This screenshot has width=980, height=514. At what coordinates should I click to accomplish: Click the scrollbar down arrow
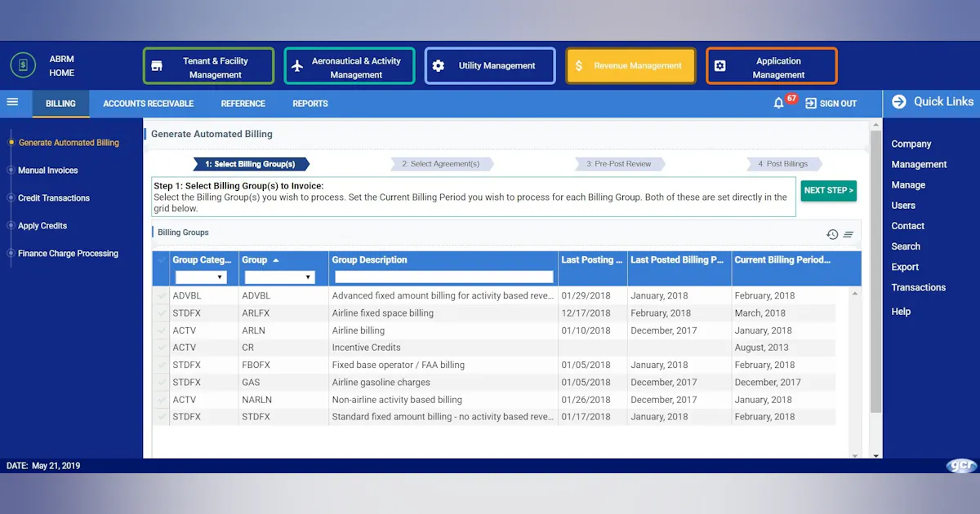coord(875,454)
